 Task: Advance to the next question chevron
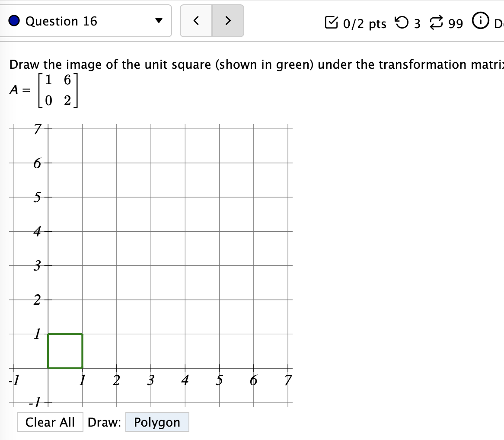click(228, 20)
